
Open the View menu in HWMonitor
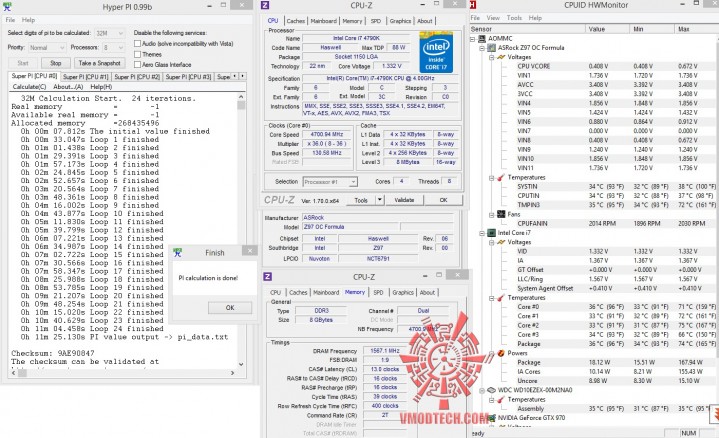tap(493, 18)
